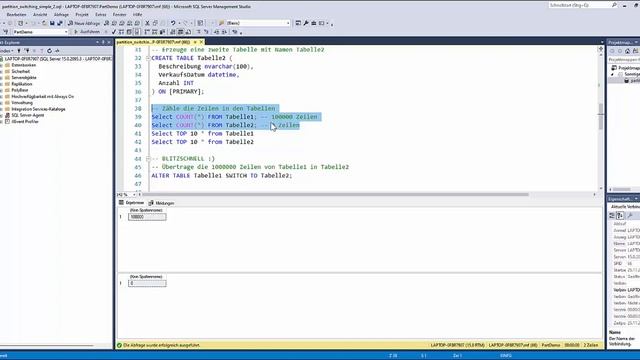Click the database engine query icon after Neue Abfrage
Screen dimensions: 640x360
click(107, 23)
